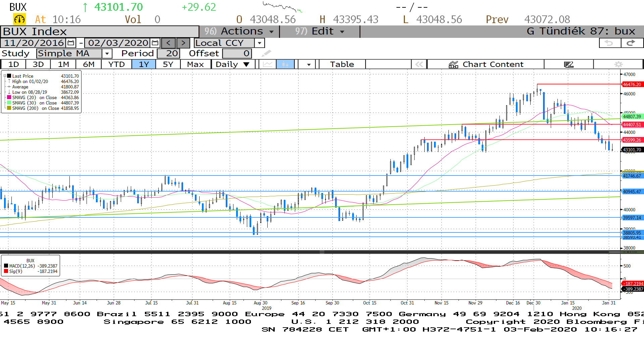Click the Offset input field
This screenshot has height=348, width=644.
tap(237, 53)
